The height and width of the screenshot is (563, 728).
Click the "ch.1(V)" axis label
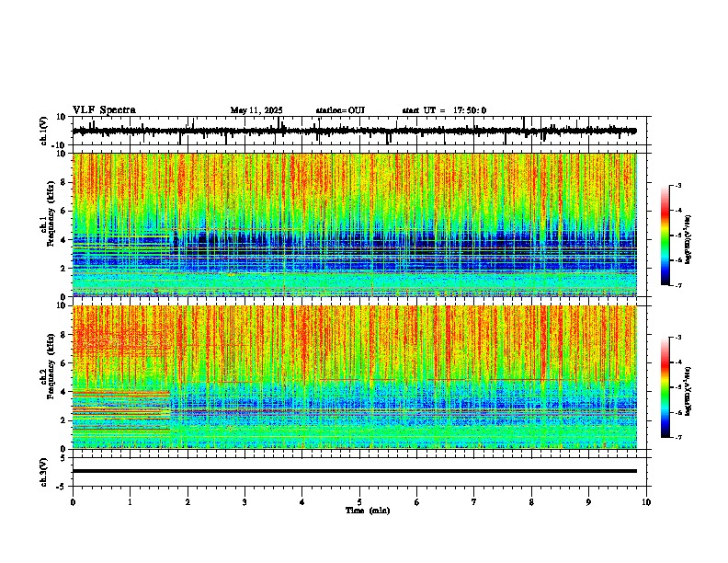[x=44, y=131]
